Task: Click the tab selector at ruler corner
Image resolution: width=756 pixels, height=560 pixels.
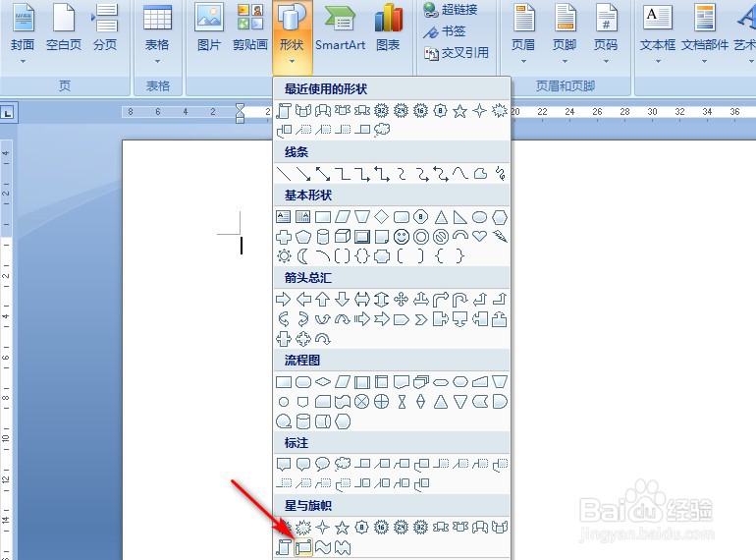Action: coord(8,113)
